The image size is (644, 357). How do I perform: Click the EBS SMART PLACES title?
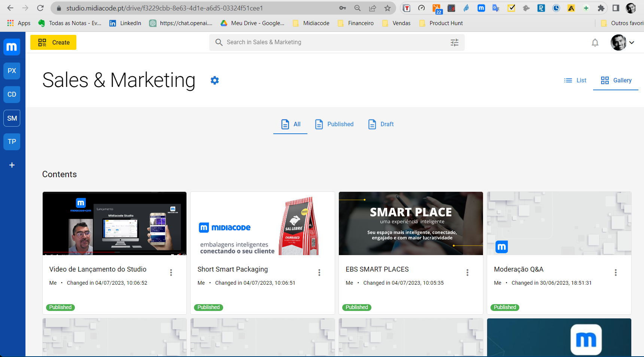pyautogui.click(x=377, y=269)
